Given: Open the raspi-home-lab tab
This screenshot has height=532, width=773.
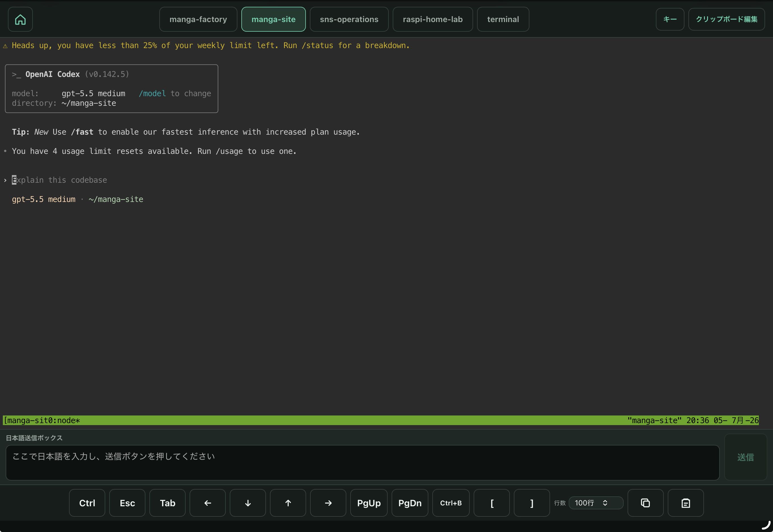Looking at the screenshot, I should 433,19.
